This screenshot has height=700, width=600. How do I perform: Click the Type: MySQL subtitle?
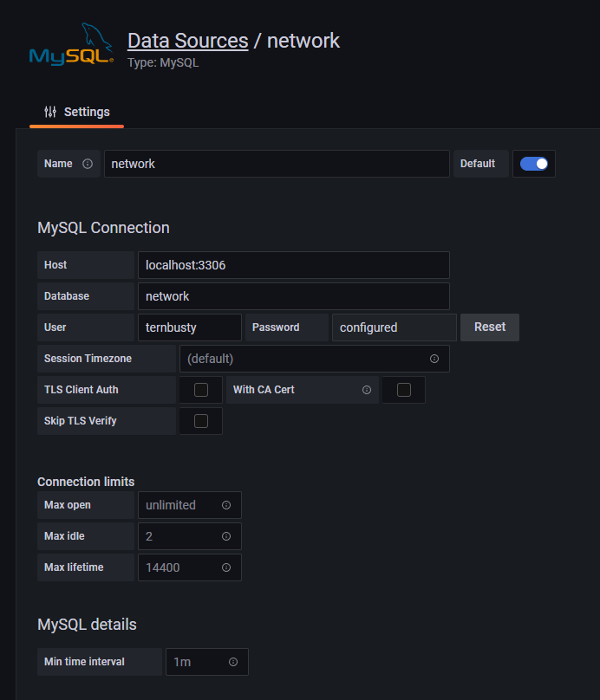163,63
